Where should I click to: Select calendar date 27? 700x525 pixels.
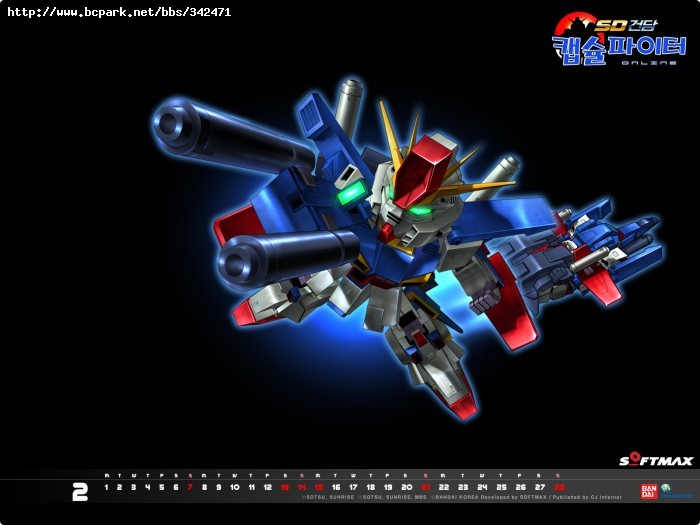[x=540, y=487]
